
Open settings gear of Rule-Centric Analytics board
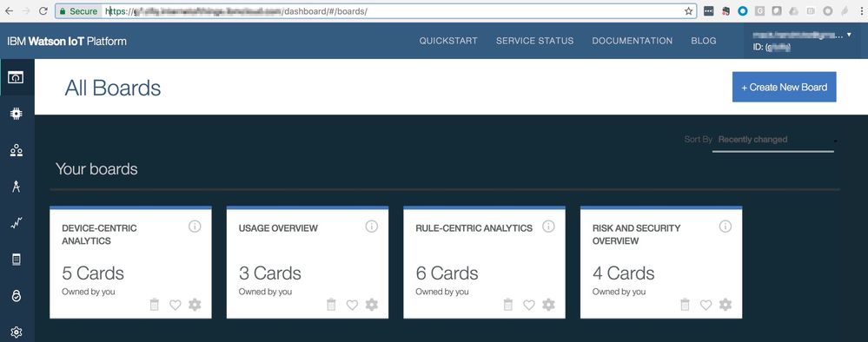(548, 305)
